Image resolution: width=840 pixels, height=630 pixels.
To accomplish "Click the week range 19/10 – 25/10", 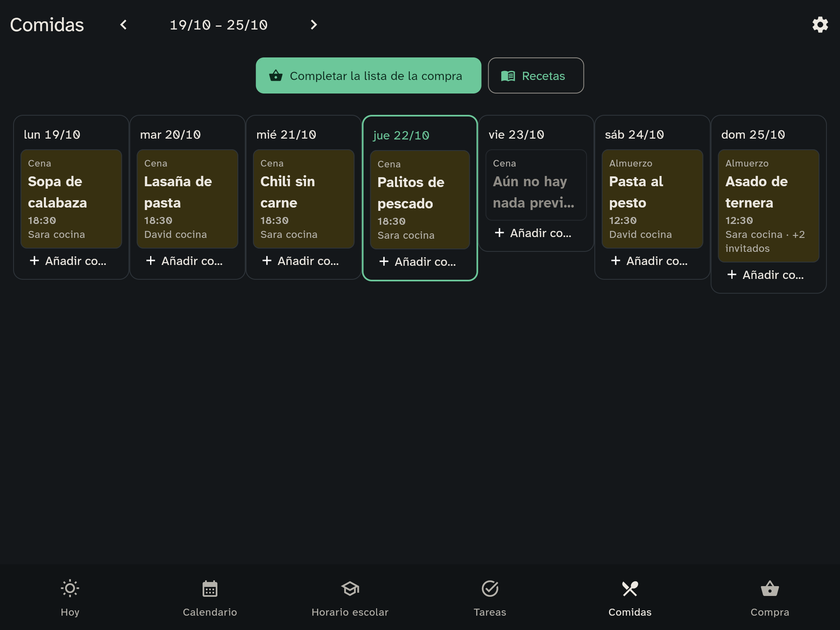I will point(219,25).
